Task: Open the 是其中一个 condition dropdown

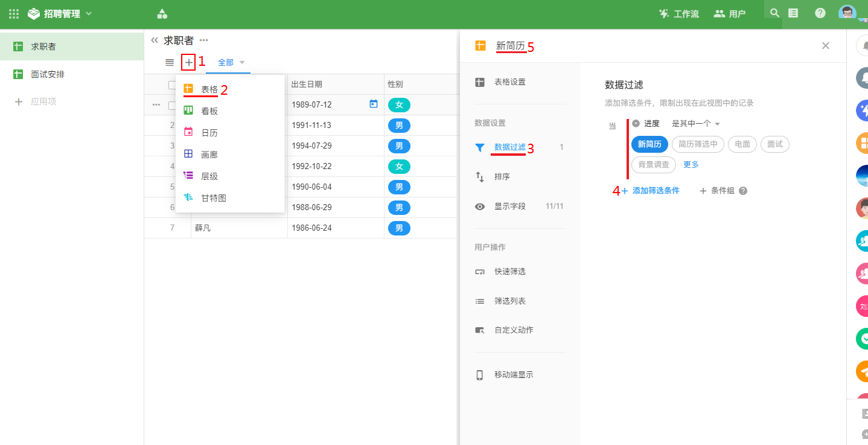Action: 696,124
